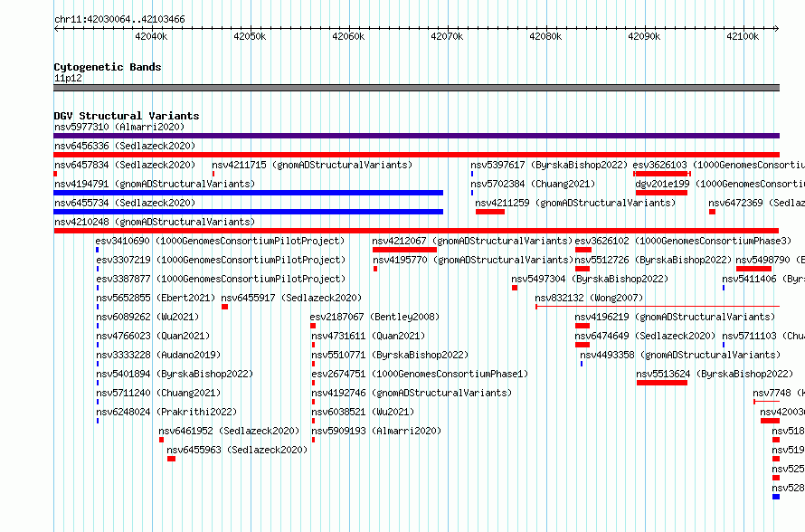Click the blue bar of nsv4194791
This screenshot has height=532, width=805.
pos(249,193)
